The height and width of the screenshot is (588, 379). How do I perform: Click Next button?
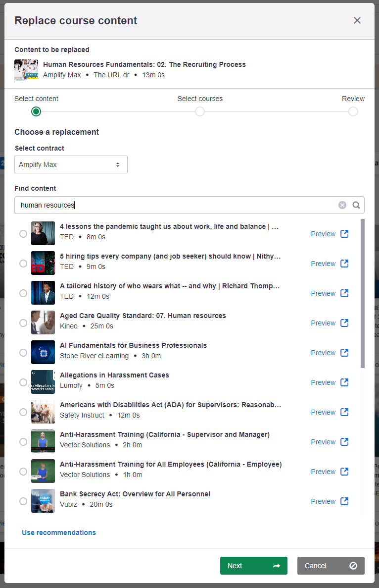pos(253,566)
